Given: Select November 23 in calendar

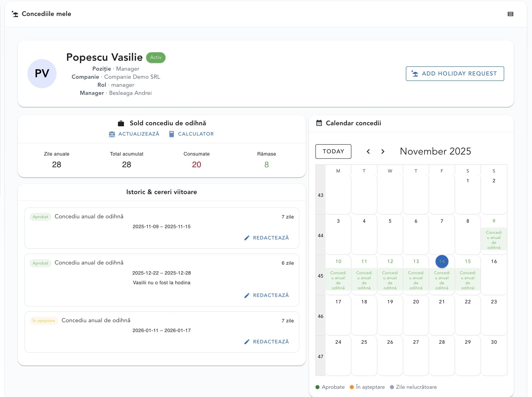Looking at the screenshot, I should (494, 302).
